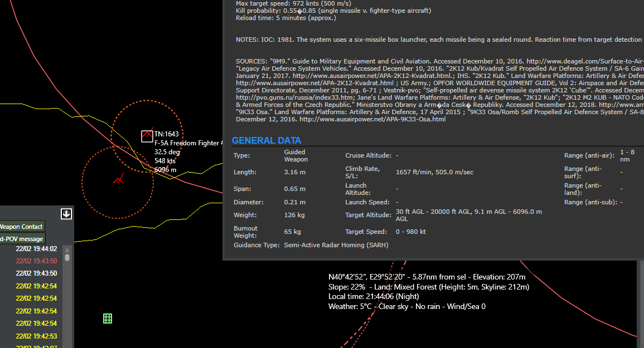
Task: Click the down-arrow icon atop the message log
Action: (x=66, y=214)
